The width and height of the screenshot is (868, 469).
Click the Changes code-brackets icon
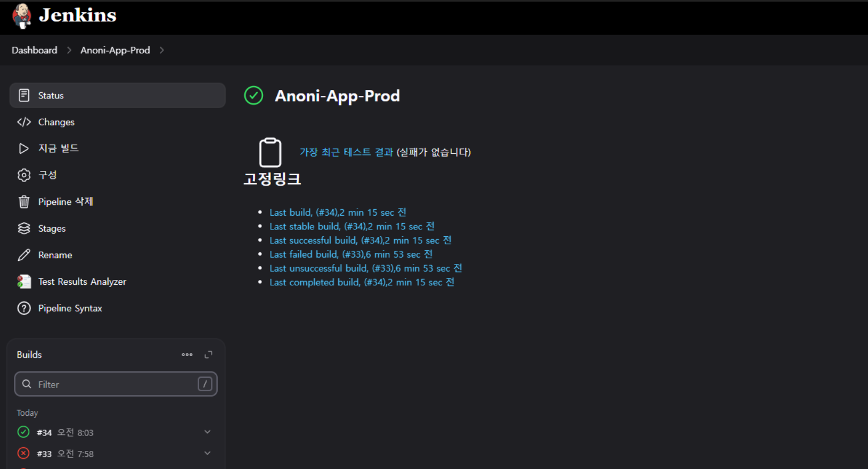[24, 122]
